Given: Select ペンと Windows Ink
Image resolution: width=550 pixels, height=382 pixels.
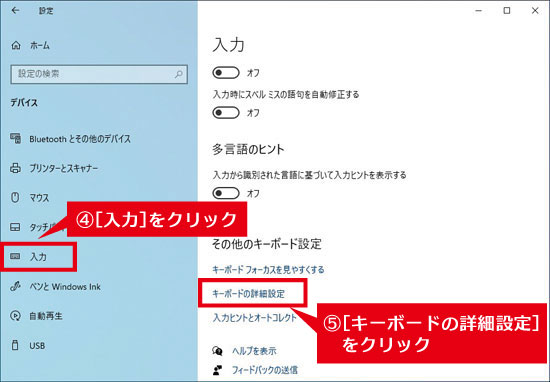Looking at the screenshot, I should 65,287.
